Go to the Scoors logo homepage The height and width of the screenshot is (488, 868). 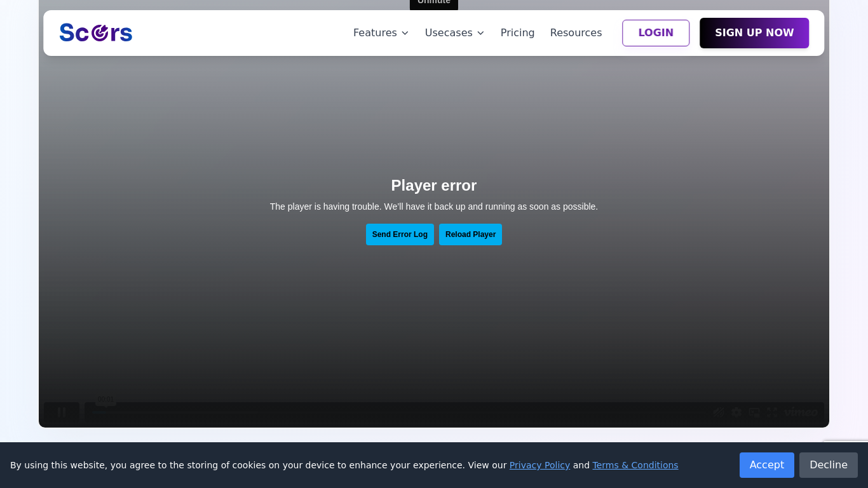click(x=96, y=32)
